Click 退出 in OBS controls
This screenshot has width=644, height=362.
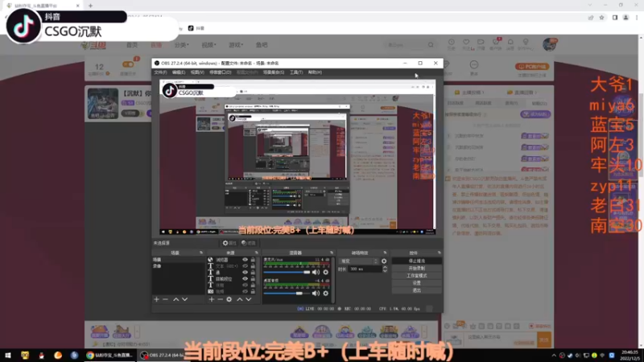click(416, 290)
